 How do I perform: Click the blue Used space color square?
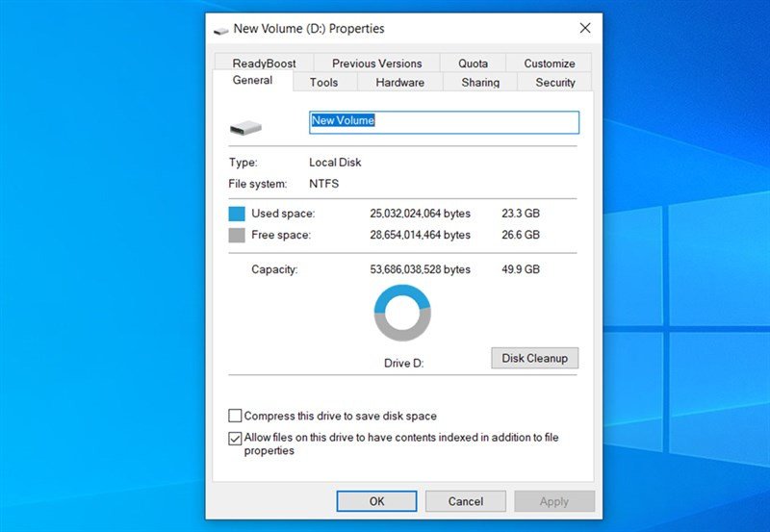coord(237,214)
